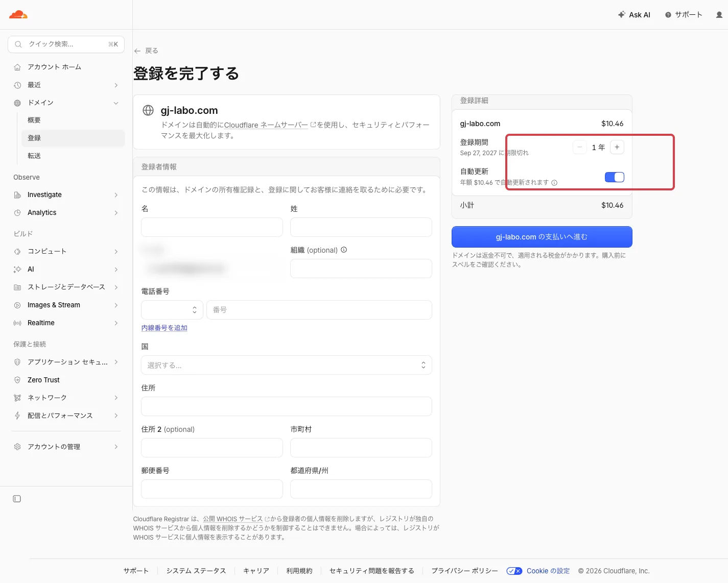Toggle the 自動更新 auto-renew switch
Image resolution: width=728 pixels, height=583 pixels.
click(615, 177)
